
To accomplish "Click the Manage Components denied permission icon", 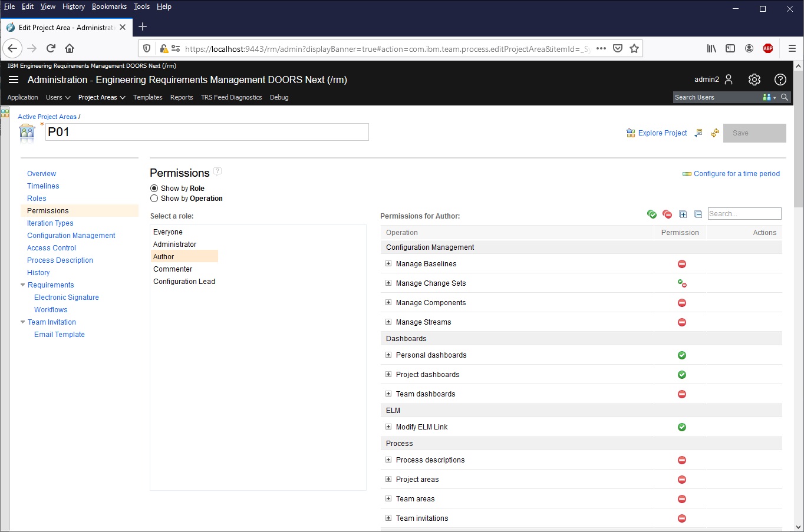I will point(682,303).
